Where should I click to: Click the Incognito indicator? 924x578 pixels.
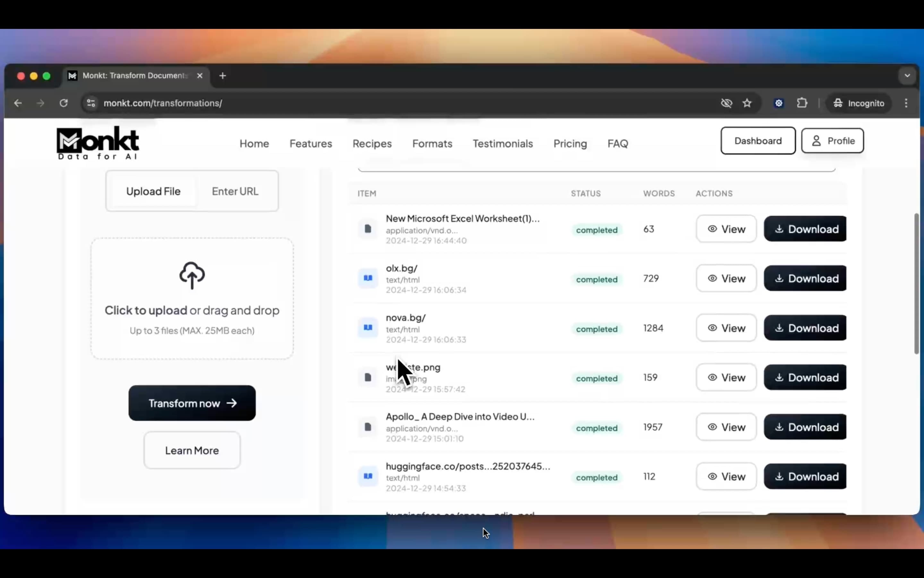click(859, 103)
